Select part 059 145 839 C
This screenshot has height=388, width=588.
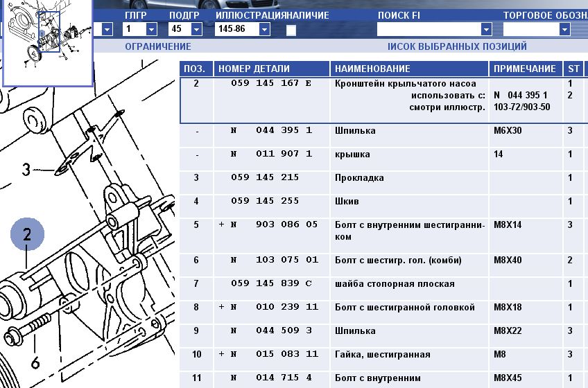pos(271,283)
